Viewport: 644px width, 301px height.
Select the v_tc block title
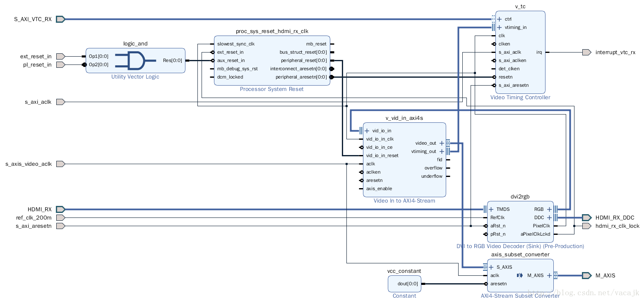(520, 7)
